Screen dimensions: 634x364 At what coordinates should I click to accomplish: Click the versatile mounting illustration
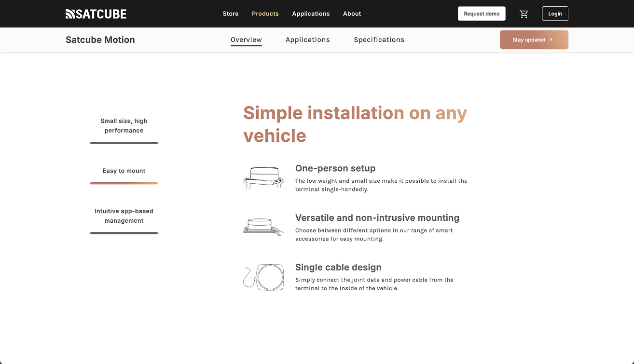263,227
